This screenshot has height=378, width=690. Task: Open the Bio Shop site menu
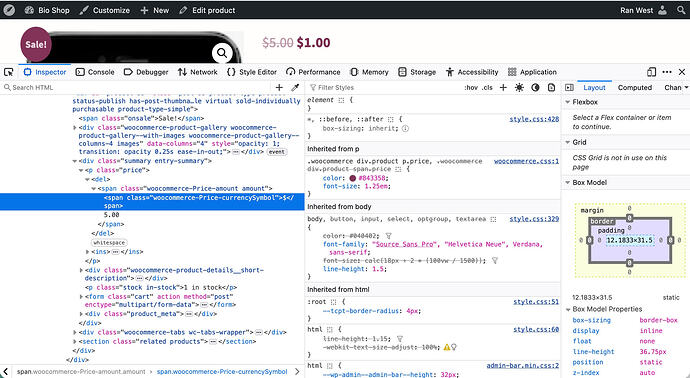coord(47,10)
